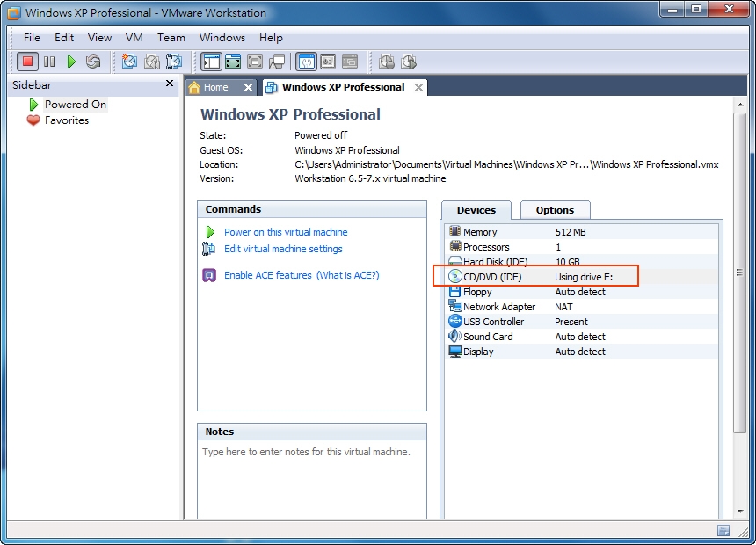The height and width of the screenshot is (545, 756).
Task: Click inside the Notes text field
Action: [x=312, y=479]
